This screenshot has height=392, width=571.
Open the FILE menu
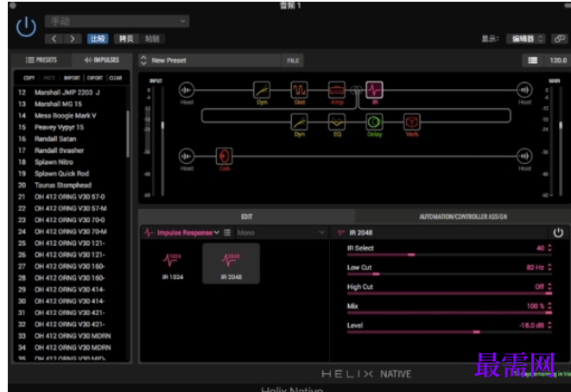pyautogui.click(x=293, y=60)
